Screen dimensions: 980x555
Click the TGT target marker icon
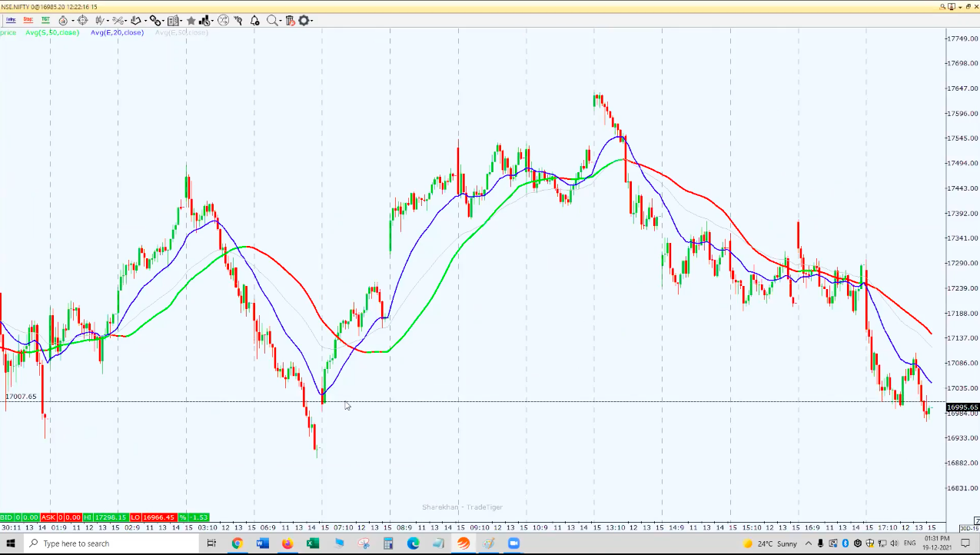pos(45,20)
